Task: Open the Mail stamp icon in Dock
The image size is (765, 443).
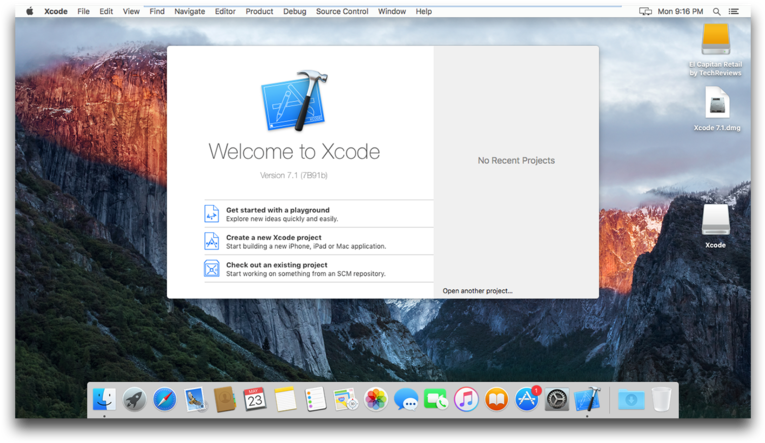Action: click(x=195, y=400)
